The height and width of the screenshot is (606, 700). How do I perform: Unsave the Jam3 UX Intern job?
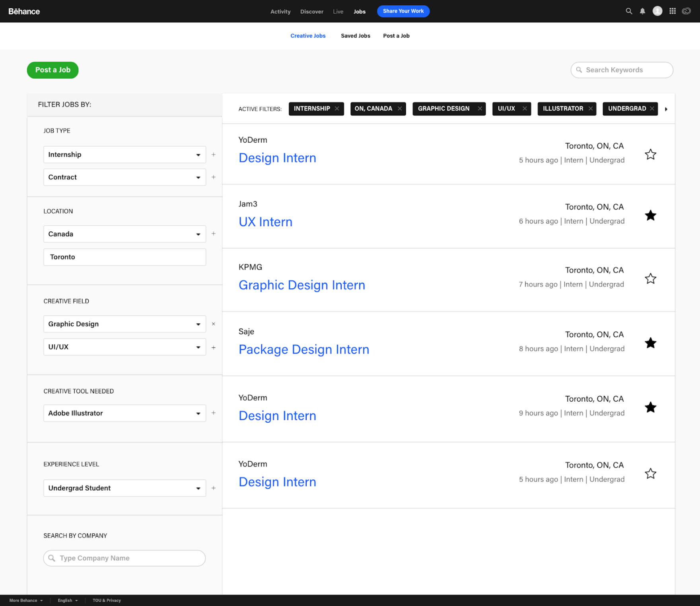click(650, 215)
